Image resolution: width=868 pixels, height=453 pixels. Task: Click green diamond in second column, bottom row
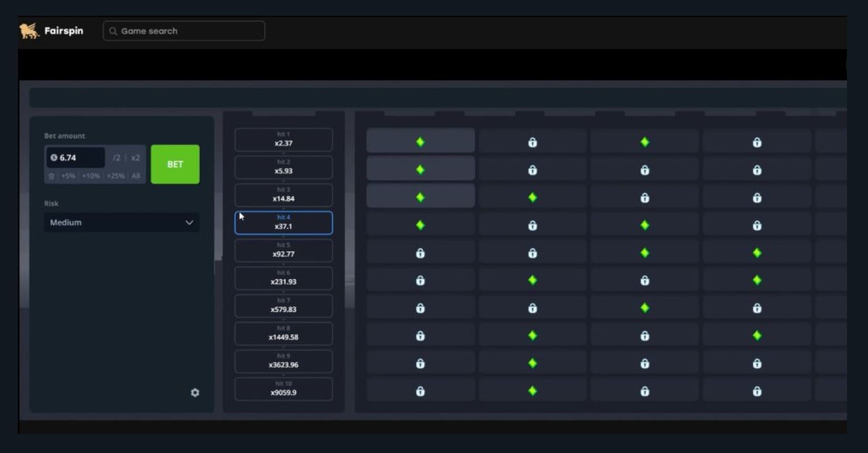coord(532,391)
